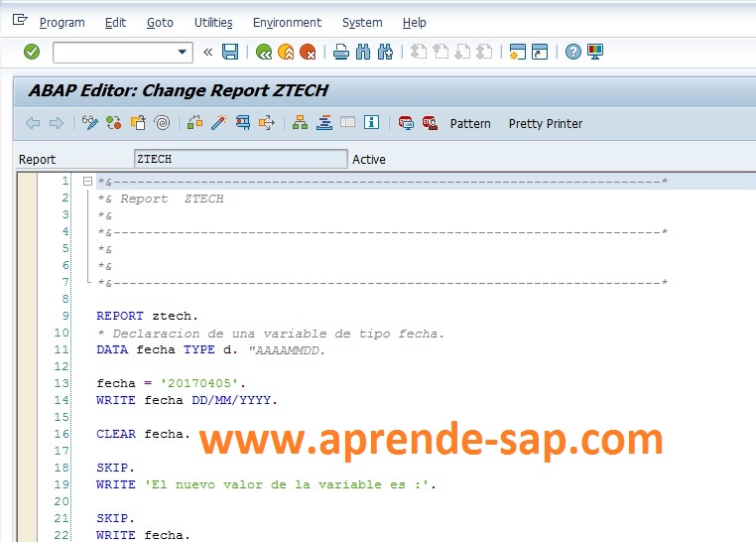Click the Customize Local Layout monitor icon
Screen dimensions: 756x542
point(595,52)
